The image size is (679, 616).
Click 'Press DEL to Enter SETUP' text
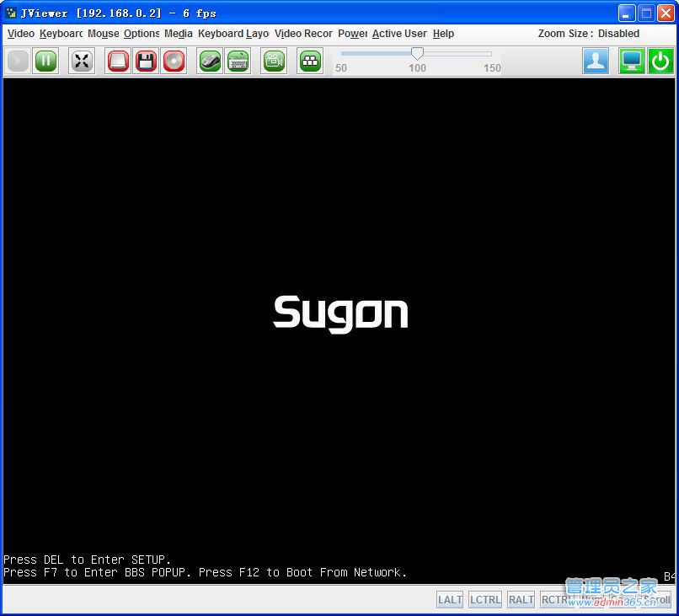(x=87, y=560)
